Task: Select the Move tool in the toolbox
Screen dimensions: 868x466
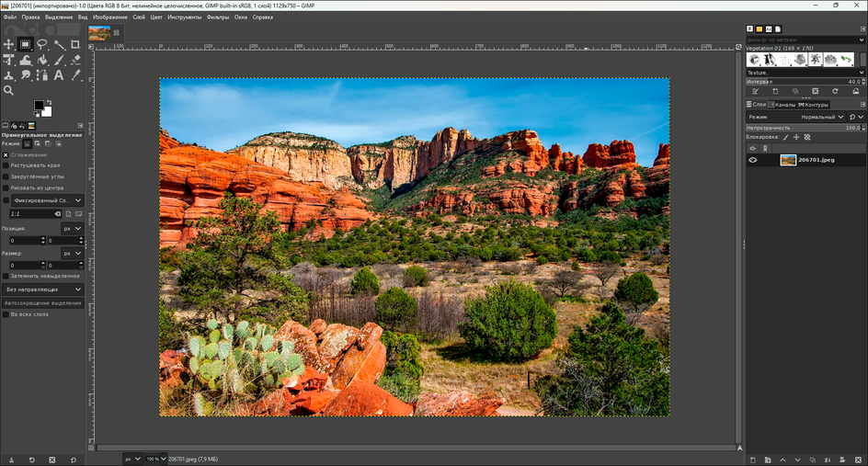Action: click(9, 44)
